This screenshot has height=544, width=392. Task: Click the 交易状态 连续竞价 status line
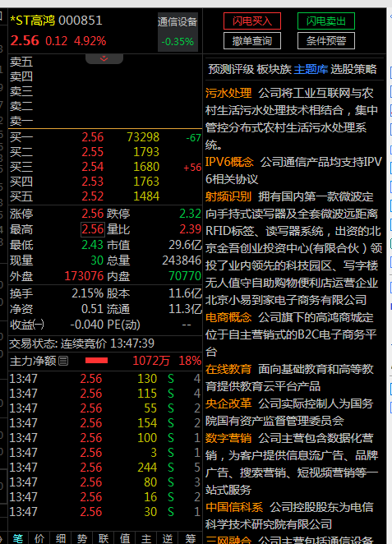82,343
